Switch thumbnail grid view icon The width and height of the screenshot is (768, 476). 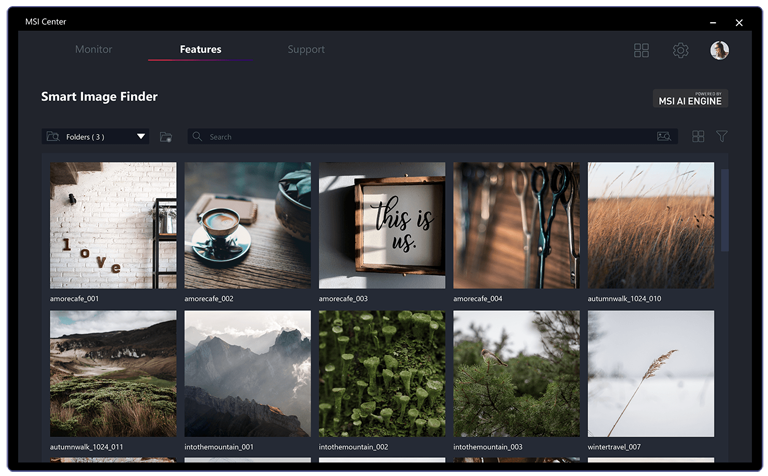(698, 136)
